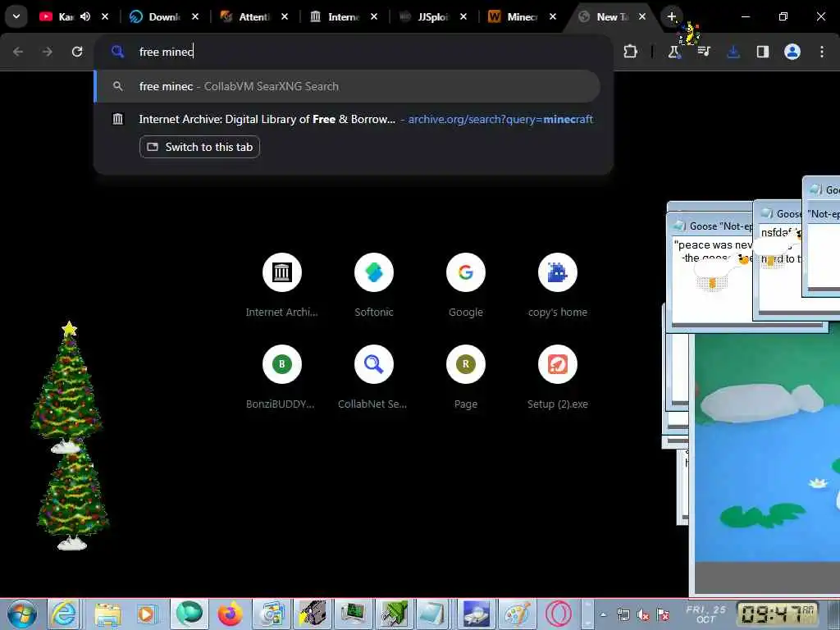Launch Firefox from the taskbar
This screenshot has width=840, height=630.
[231, 614]
